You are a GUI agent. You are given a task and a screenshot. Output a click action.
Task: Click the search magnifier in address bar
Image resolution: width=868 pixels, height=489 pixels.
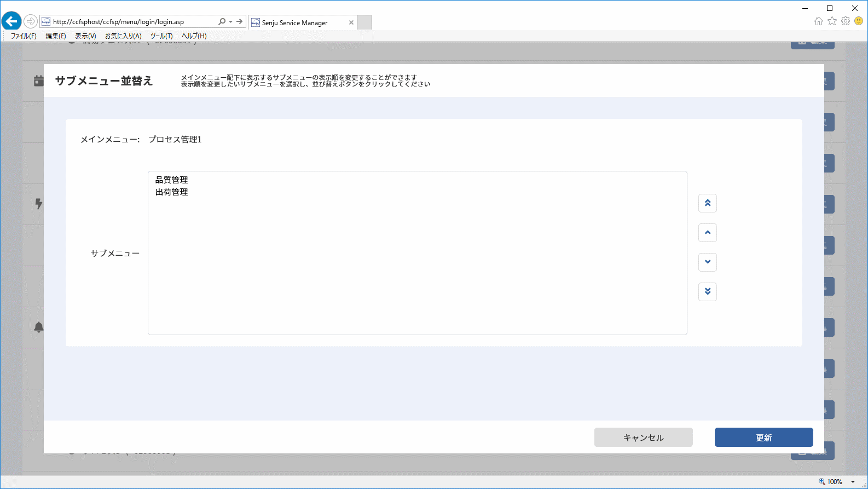pos(222,22)
